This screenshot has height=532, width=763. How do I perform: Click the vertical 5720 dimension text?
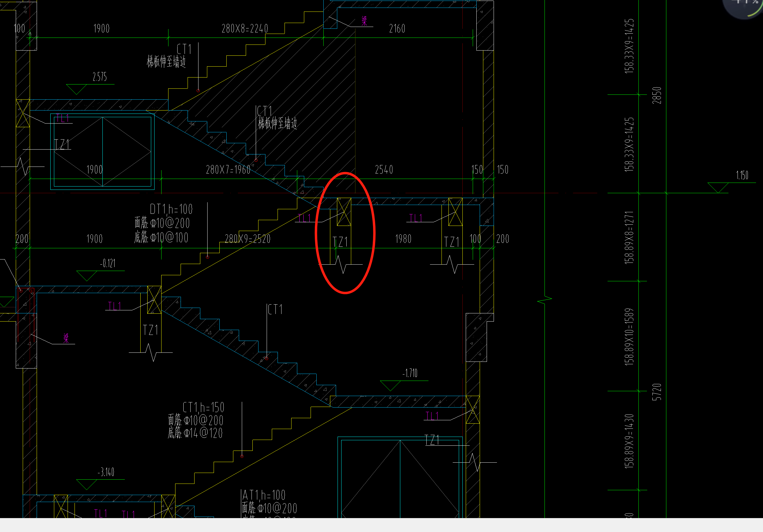(x=657, y=392)
